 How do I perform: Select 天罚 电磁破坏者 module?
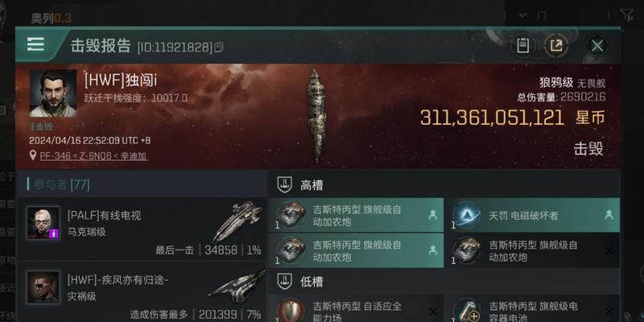[x=532, y=215]
